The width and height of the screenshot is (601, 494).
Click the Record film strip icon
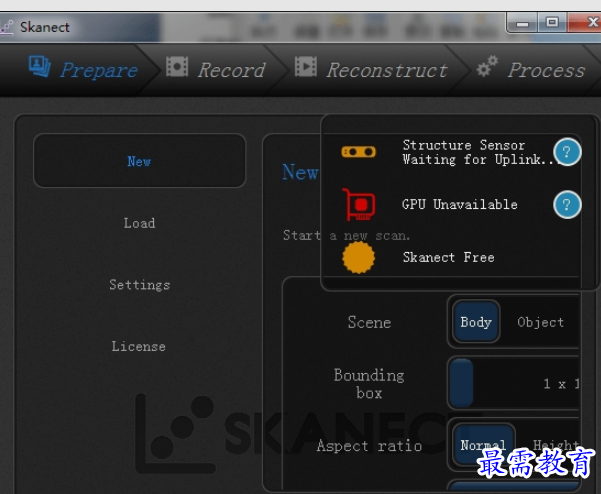coord(177,66)
